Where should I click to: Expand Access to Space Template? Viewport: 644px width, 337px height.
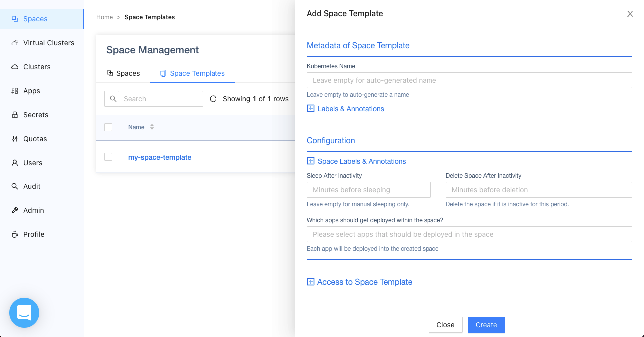[x=311, y=282]
